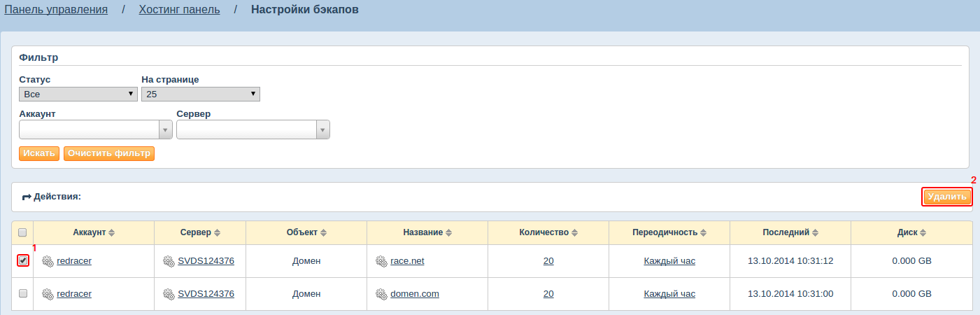Click gear icon beside redracer in second row
The image size is (980, 315).
[x=48, y=294]
